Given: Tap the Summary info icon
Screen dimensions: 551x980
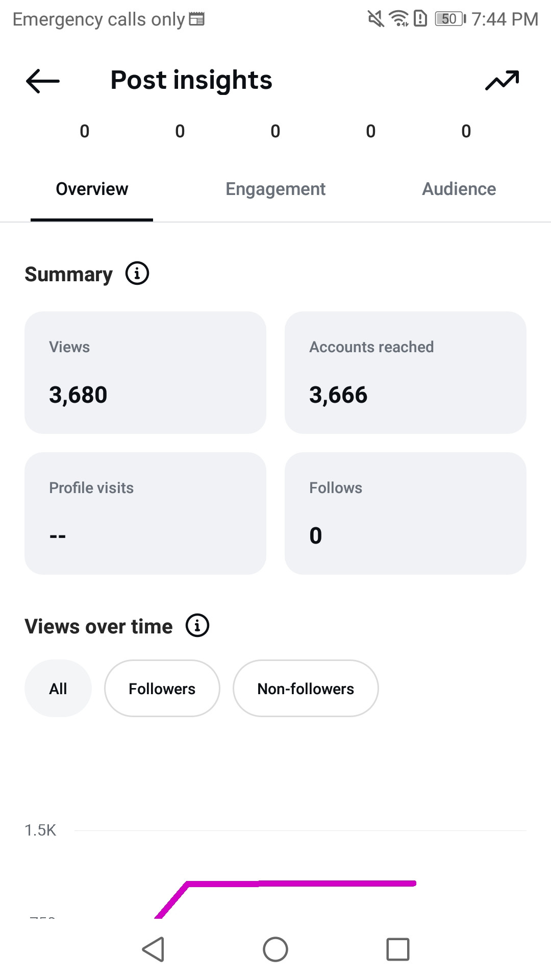Looking at the screenshot, I should coord(137,274).
